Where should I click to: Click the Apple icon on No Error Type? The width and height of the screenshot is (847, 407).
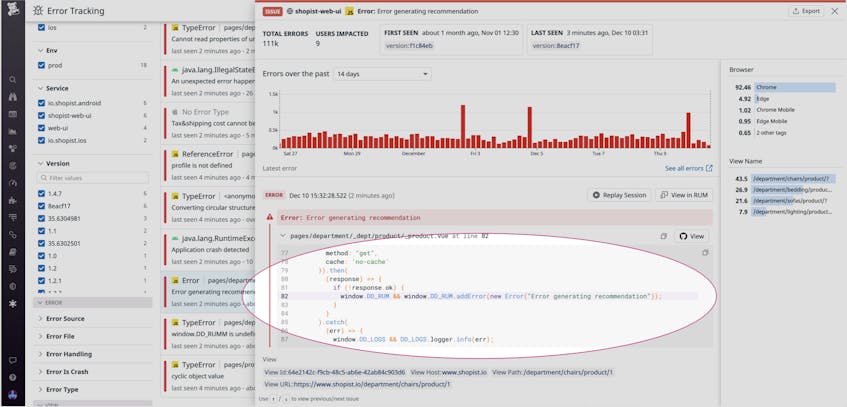[174, 112]
